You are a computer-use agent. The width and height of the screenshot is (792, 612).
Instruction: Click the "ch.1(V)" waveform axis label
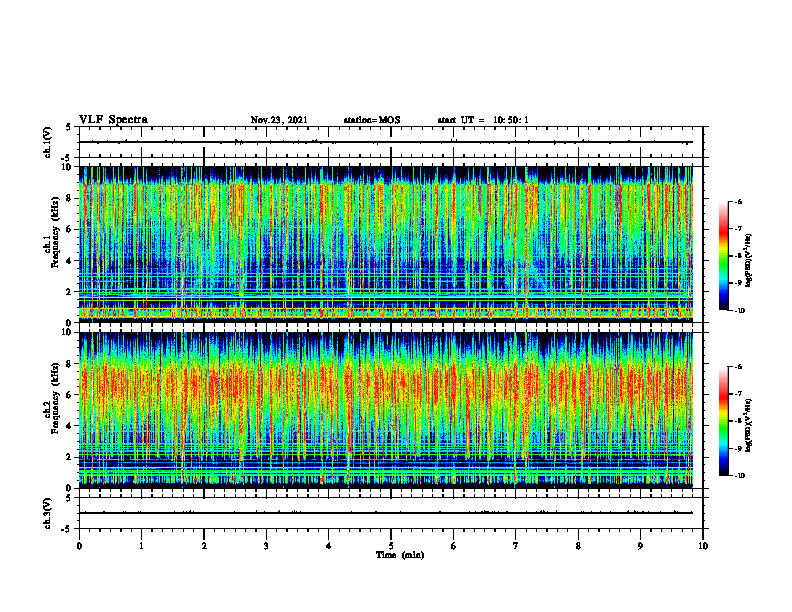(x=48, y=142)
